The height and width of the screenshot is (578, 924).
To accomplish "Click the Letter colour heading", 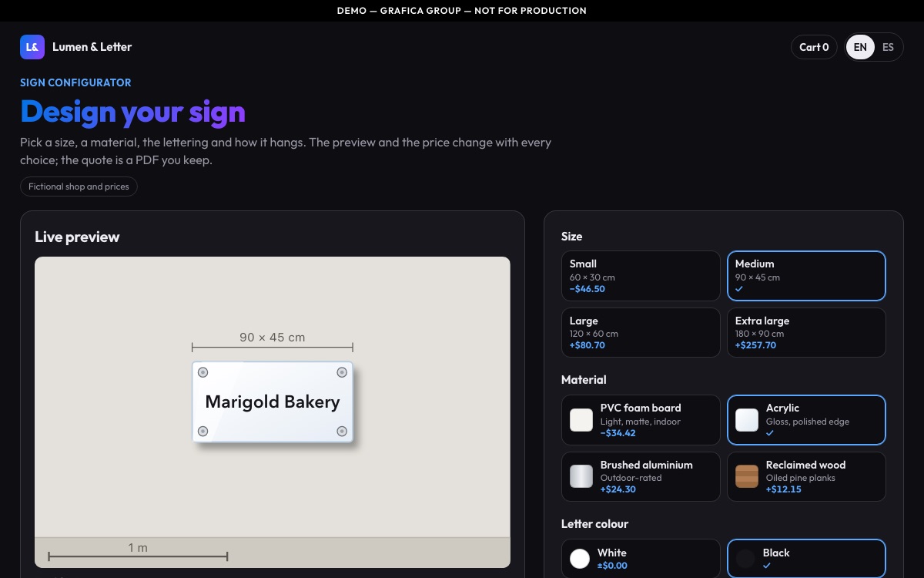I will pyautogui.click(x=594, y=524).
